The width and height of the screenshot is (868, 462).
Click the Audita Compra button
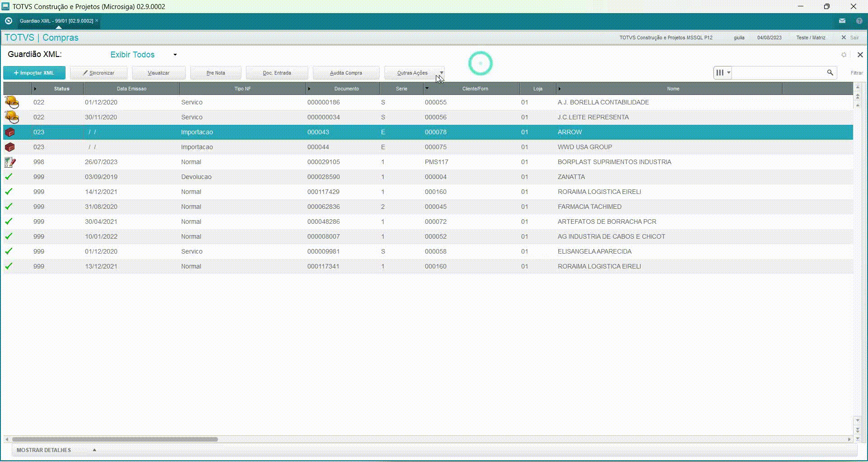[x=346, y=73]
